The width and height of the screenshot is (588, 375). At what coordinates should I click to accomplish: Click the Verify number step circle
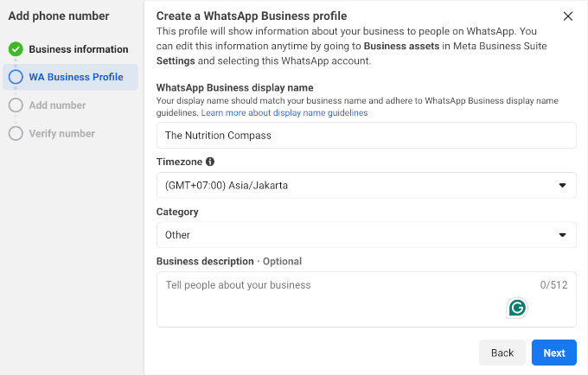[16, 133]
